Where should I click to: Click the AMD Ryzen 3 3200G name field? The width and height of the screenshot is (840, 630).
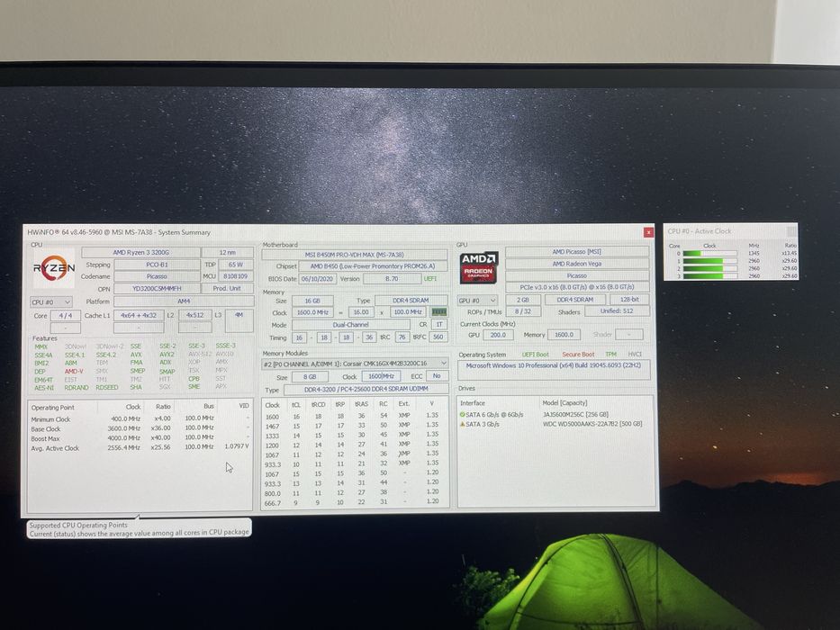140,252
